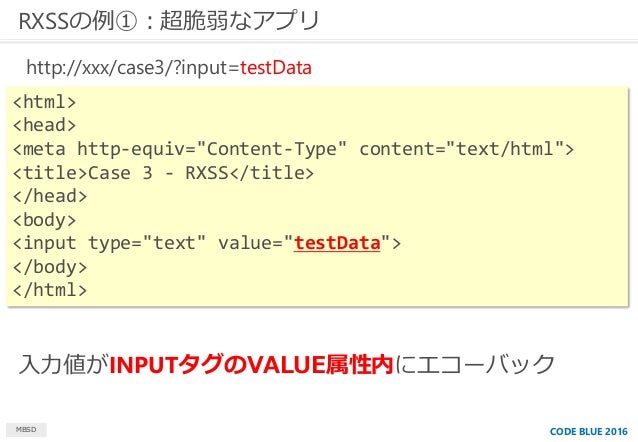Image resolution: width=638 pixels, height=442 pixels.
Task: Click the red testData URL parameter
Action: 276,68
